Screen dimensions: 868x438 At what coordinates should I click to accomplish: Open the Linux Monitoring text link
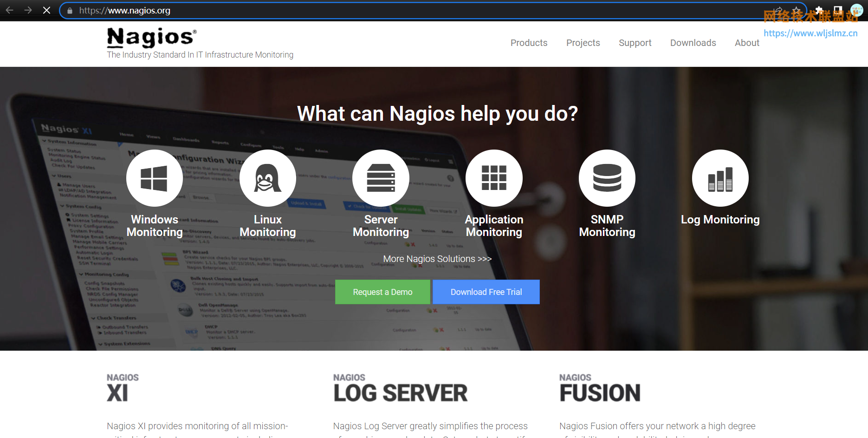click(268, 226)
